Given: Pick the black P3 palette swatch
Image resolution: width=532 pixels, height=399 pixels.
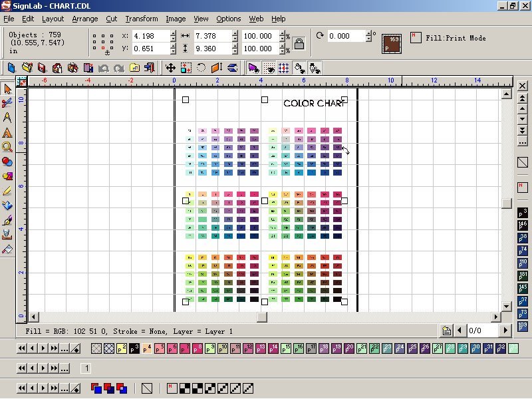Looking at the screenshot, I should pyautogui.click(x=134, y=348).
